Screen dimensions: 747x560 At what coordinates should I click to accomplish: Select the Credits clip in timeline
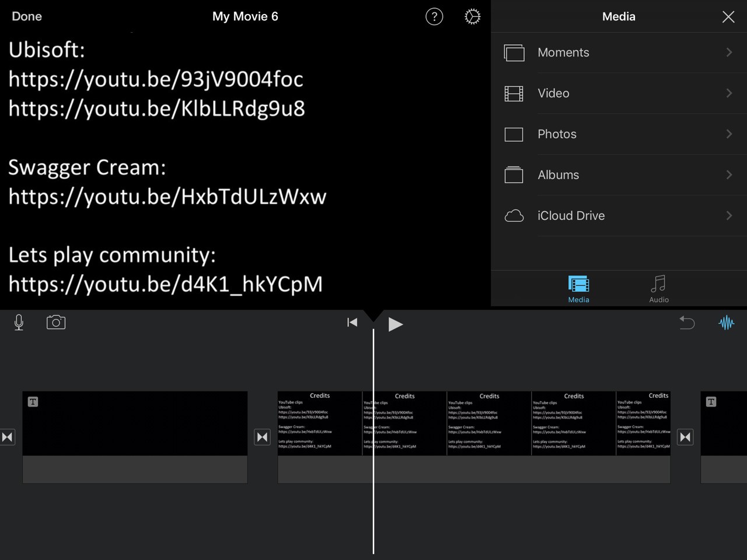click(474, 437)
